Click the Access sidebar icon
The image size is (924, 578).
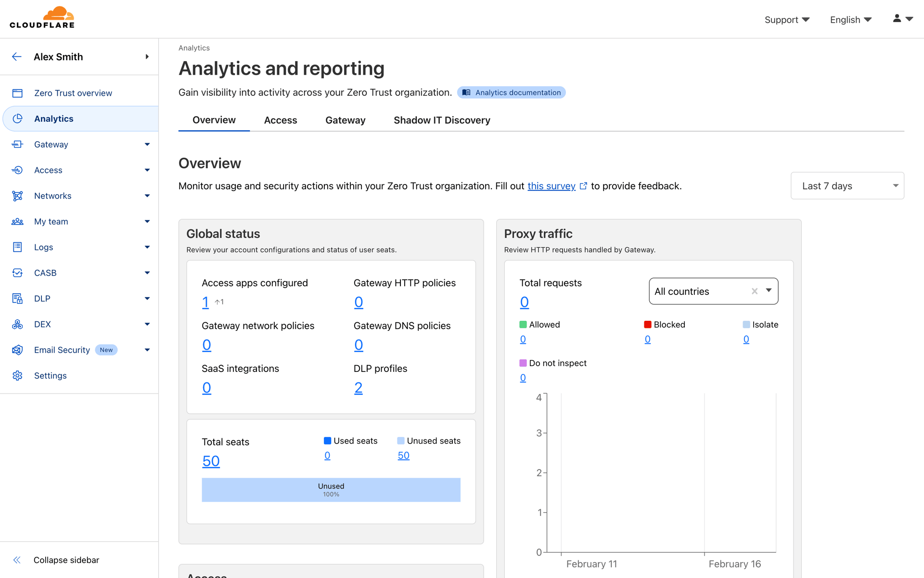(17, 170)
